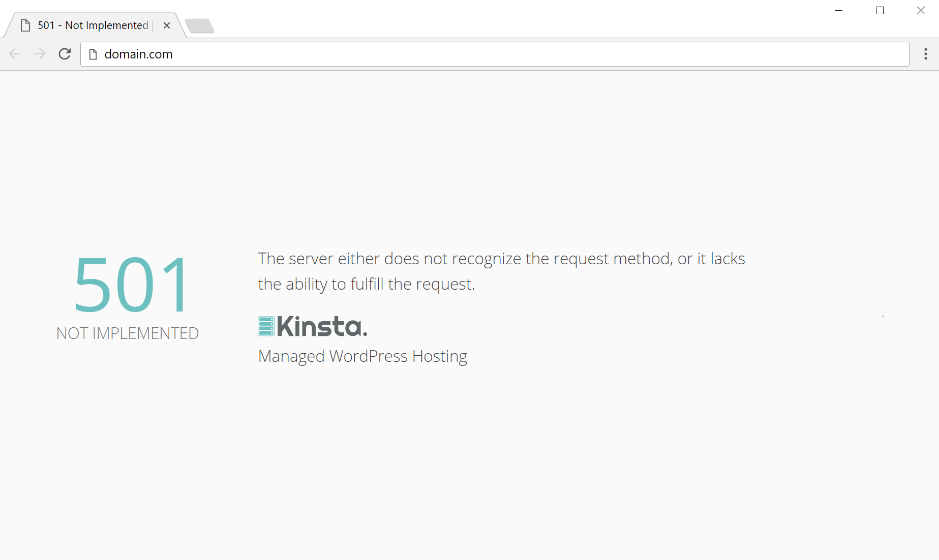
Task: Close the browser window
Action: click(921, 10)
